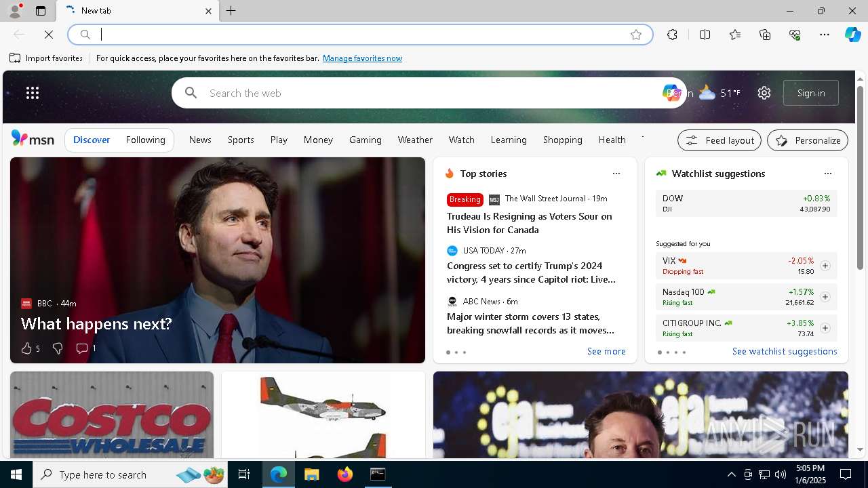The image size is (868, 488).
Task: Add this page to favorites with the star icon
Action: (x=636, y=35)
